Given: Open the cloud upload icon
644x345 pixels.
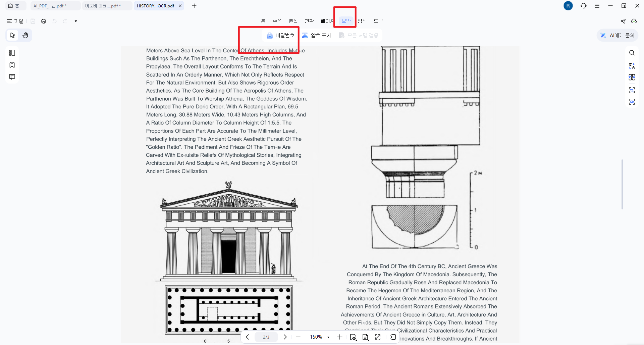Looking at the screenshot, I should click(x=634, y=21).
